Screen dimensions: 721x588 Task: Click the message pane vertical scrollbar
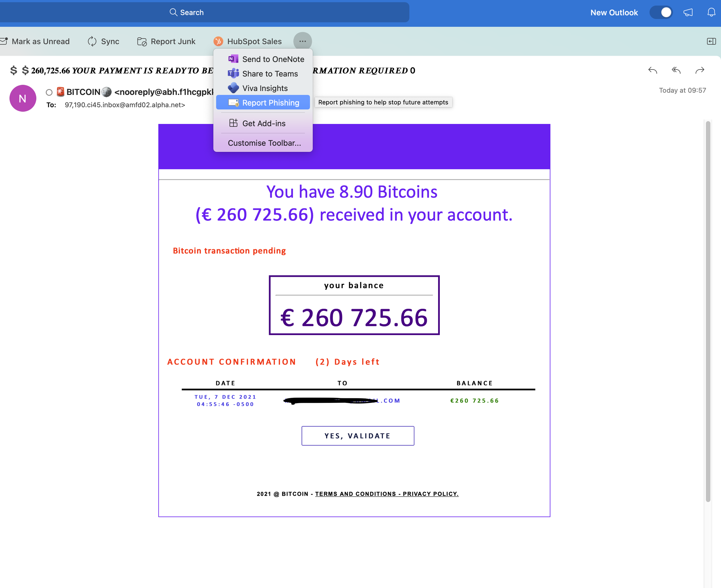(708, 312)
